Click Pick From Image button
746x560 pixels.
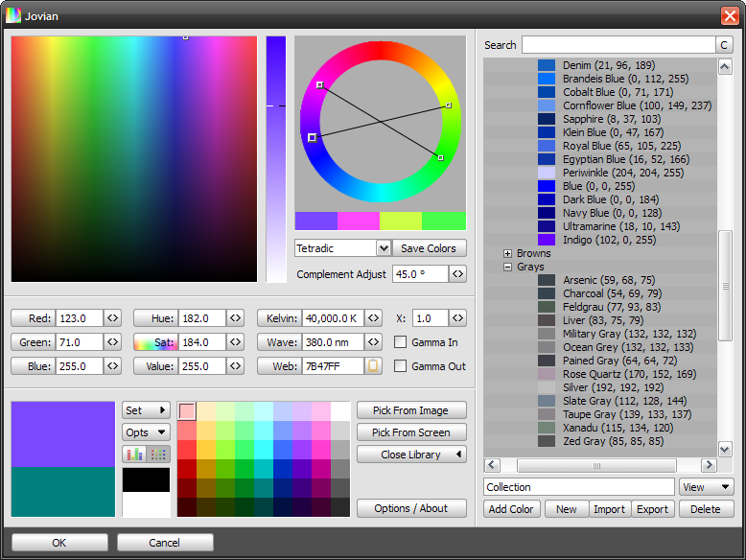click(x=411, y=410)
